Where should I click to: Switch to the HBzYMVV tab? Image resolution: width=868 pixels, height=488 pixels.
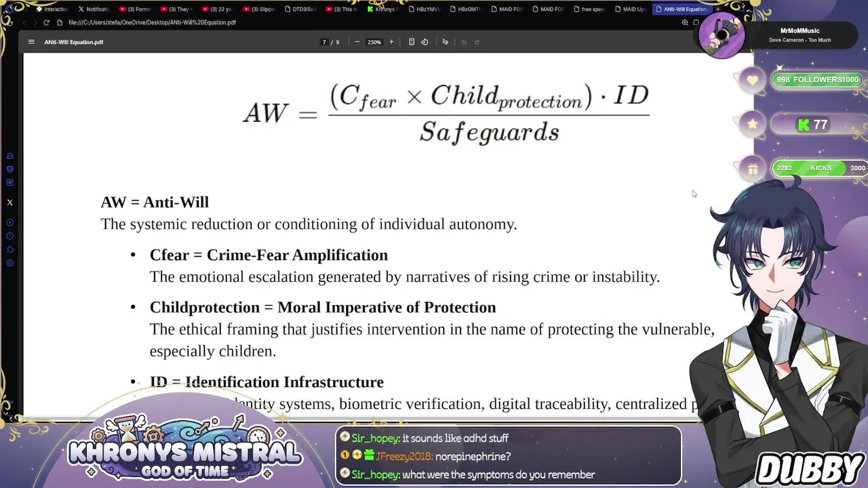pos(425,9)
